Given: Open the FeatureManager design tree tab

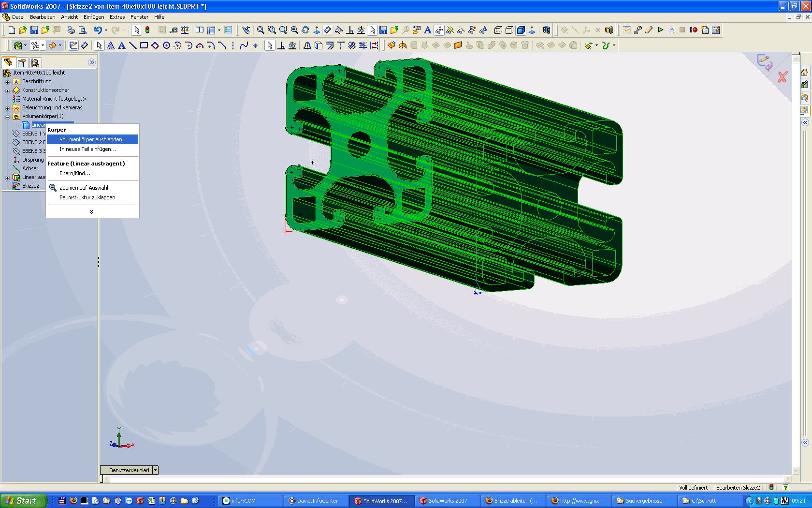Looking at the screenshot, I should [x=8, y=62].
